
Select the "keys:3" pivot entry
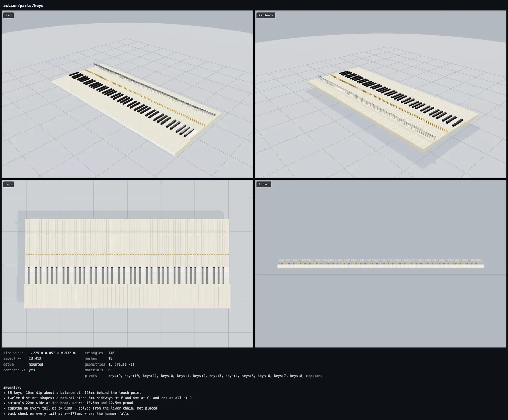(x=215, y=376)
